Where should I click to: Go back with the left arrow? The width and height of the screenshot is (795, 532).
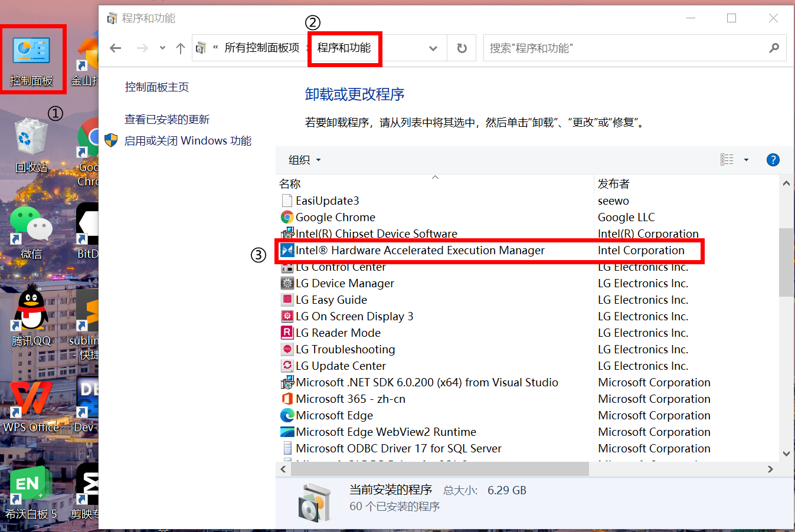116,48
